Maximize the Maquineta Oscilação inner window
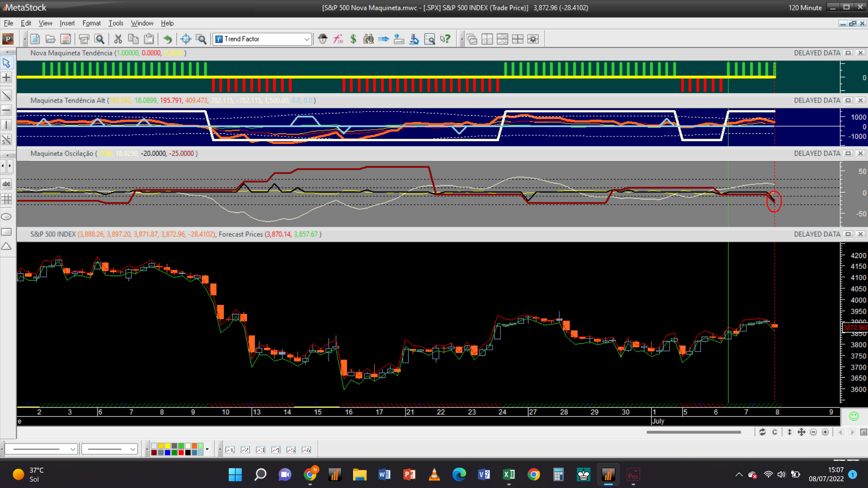Image resolution: width=868 pixels, height=488 pixels. (x=848, y=154)
